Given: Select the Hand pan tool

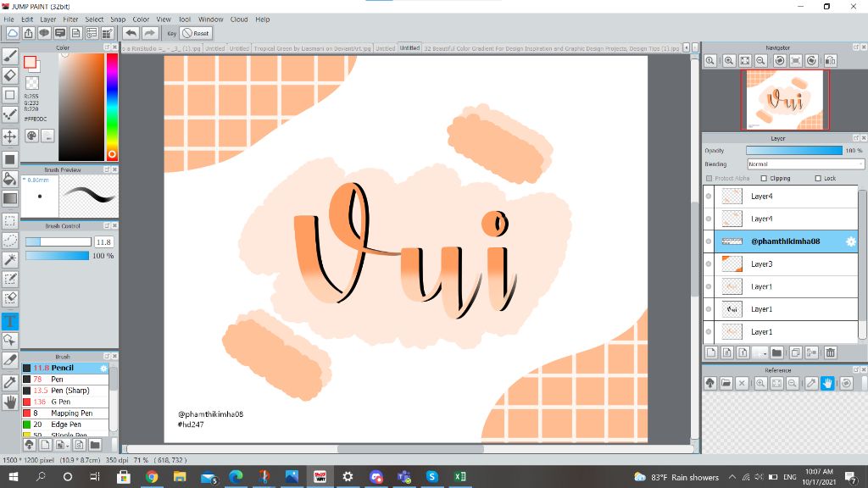Looking at the screenshot, I should click(10, 402).
